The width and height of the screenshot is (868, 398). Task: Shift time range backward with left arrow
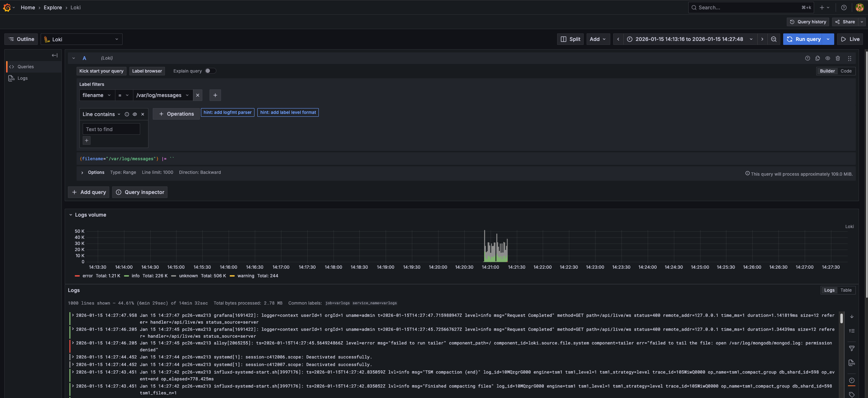coord(618,39)
